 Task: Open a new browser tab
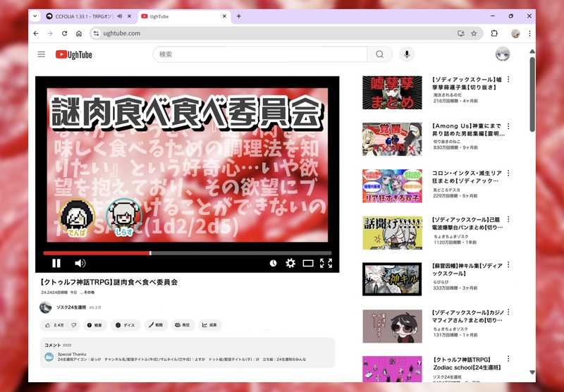point(238,16)
